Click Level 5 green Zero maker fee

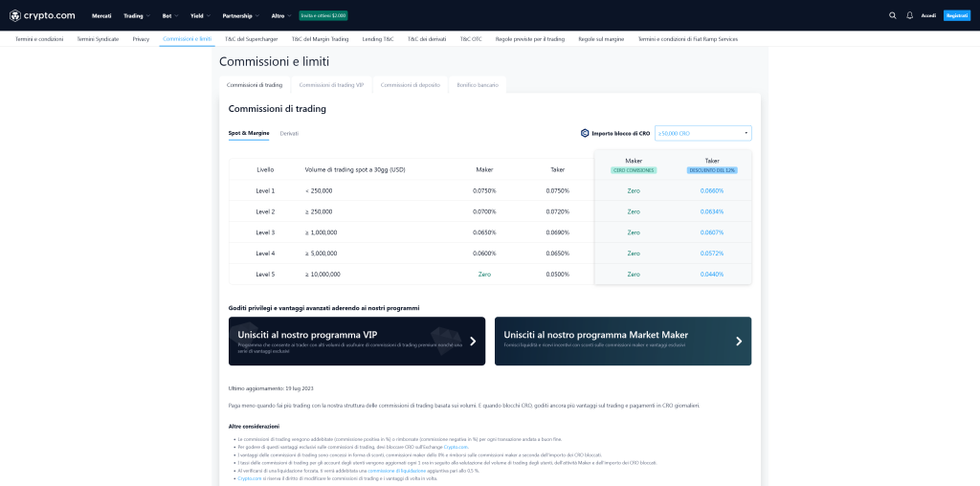click(x=484, y=275)
